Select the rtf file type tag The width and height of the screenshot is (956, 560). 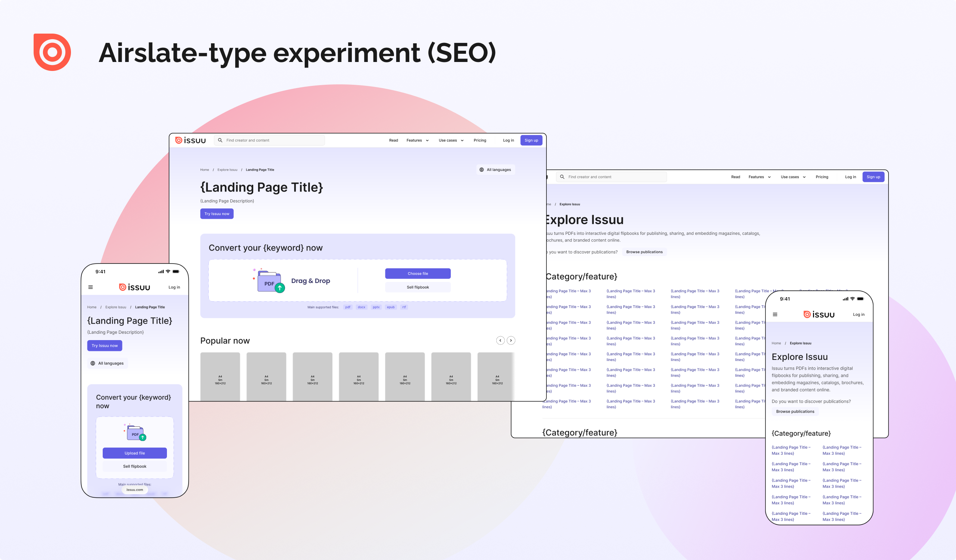coord(404,307)
